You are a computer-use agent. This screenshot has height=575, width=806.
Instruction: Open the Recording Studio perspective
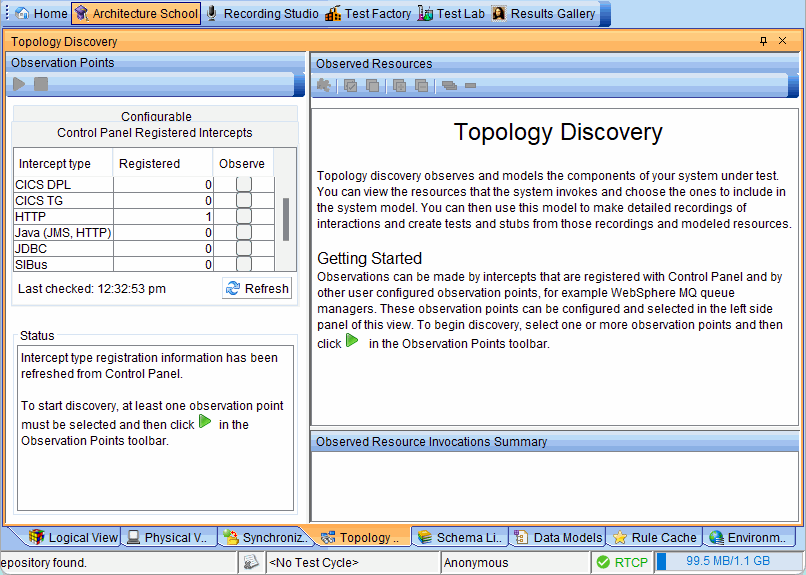click(x=262, y=13)
